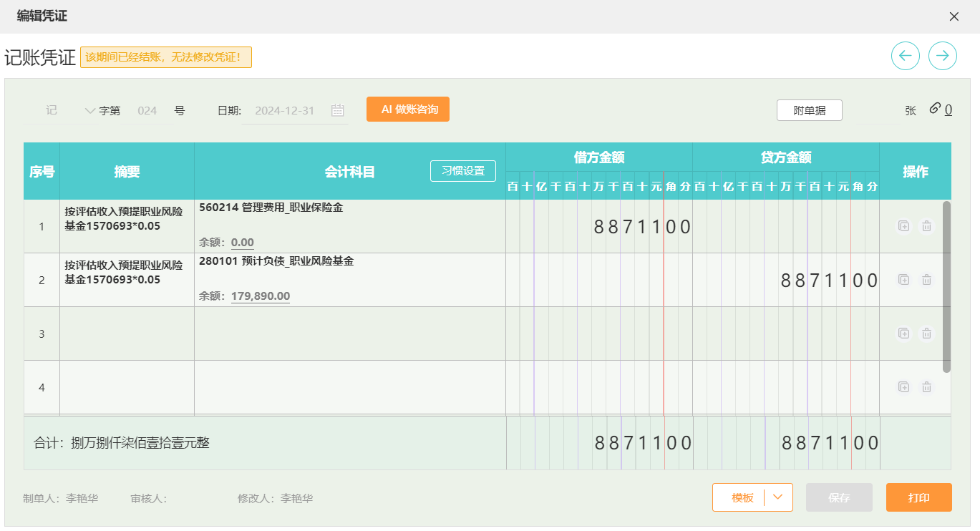Delete row 4 using the trash icon

926,387
